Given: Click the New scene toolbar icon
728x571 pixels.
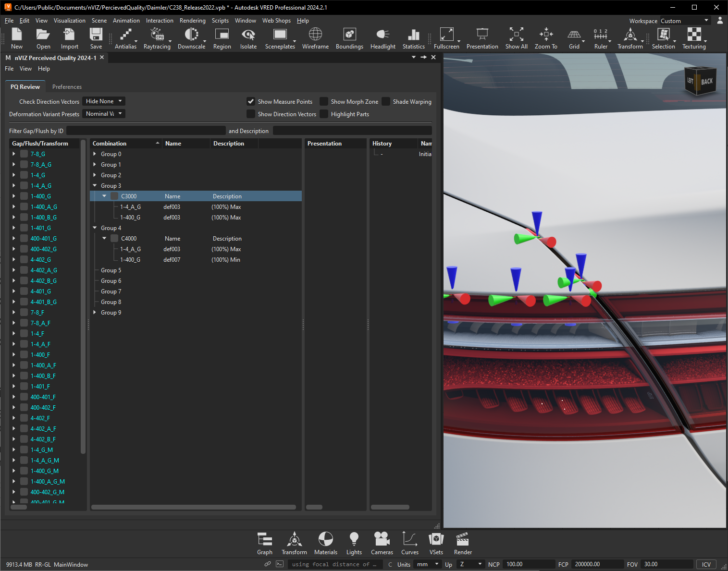Looking at the screenshot, I should 17,38.
